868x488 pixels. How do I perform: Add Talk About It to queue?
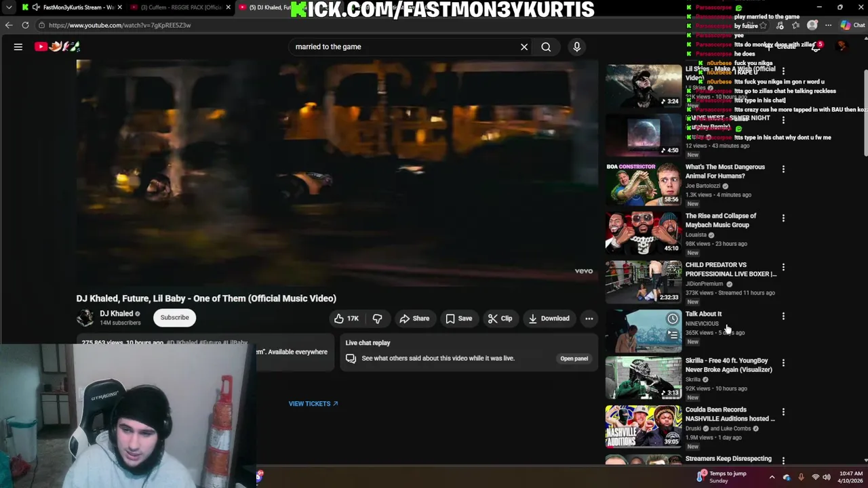coord(672,334)
